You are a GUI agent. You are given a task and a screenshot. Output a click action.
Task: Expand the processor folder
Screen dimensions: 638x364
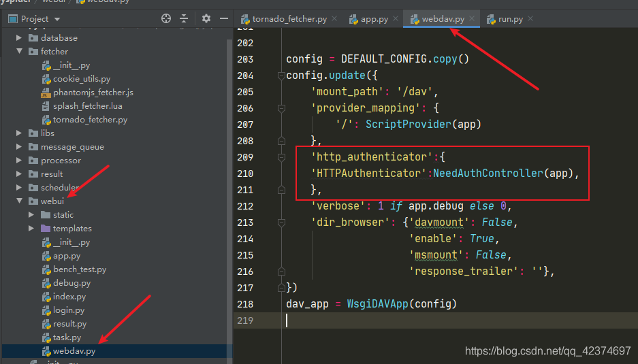click(x=19, y=161)
